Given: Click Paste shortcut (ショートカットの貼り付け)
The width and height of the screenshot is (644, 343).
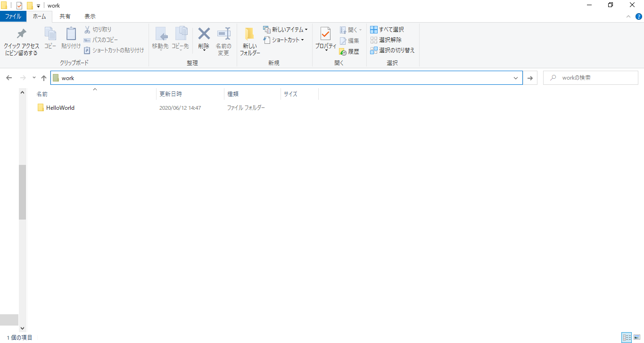Looking at the screenshot, I should pos(114,50).
